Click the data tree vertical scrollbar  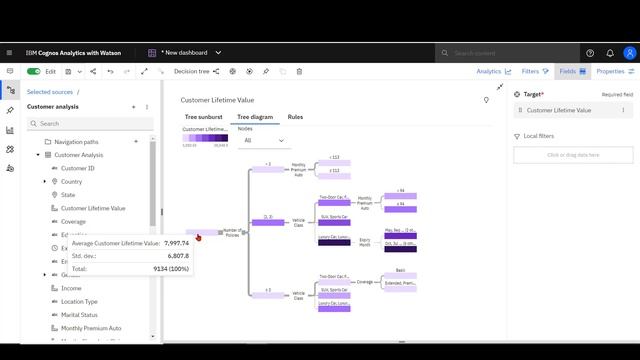point(153,184)
